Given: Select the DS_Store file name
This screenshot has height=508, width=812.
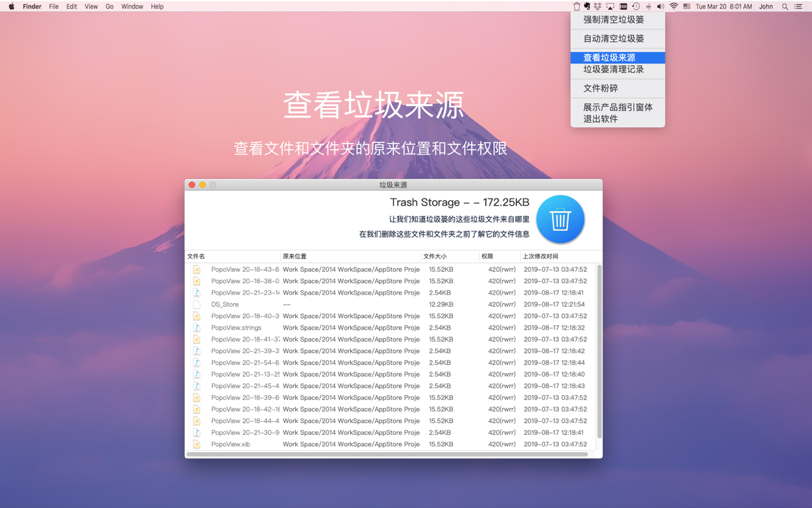Looking at the screenshot, I should (x=225, y=304).
